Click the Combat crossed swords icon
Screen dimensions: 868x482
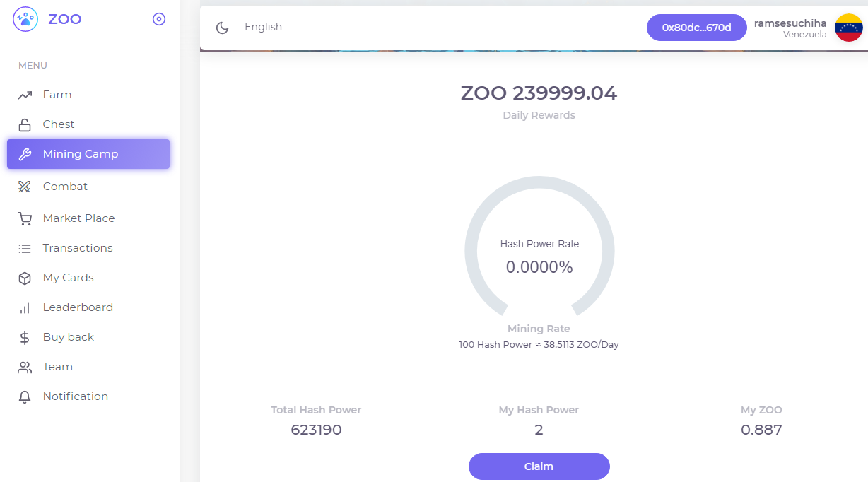point(25,187)
